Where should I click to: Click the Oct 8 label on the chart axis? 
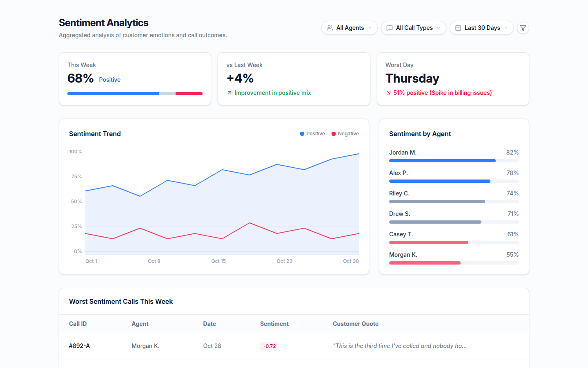tap(154, 261)
